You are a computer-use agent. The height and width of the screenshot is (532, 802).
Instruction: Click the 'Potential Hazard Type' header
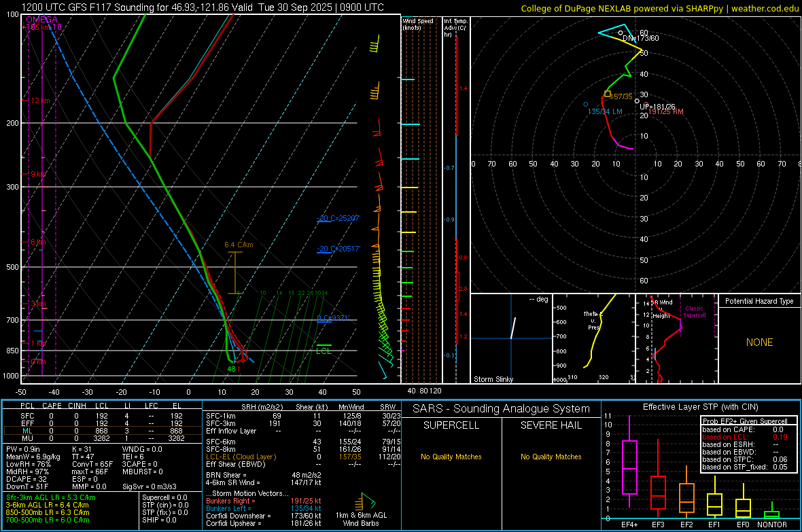(759, 301)
